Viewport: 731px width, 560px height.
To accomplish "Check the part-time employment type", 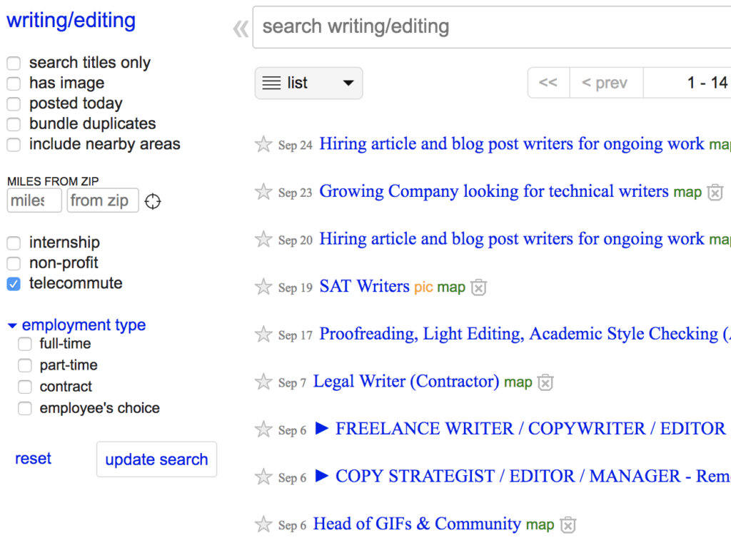I will point(26,366).
